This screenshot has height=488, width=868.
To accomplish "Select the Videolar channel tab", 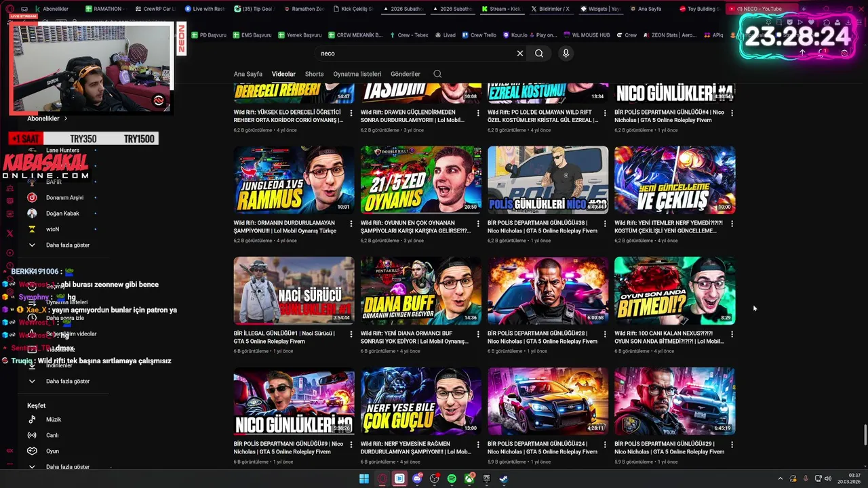I will (x=283, y=74).
